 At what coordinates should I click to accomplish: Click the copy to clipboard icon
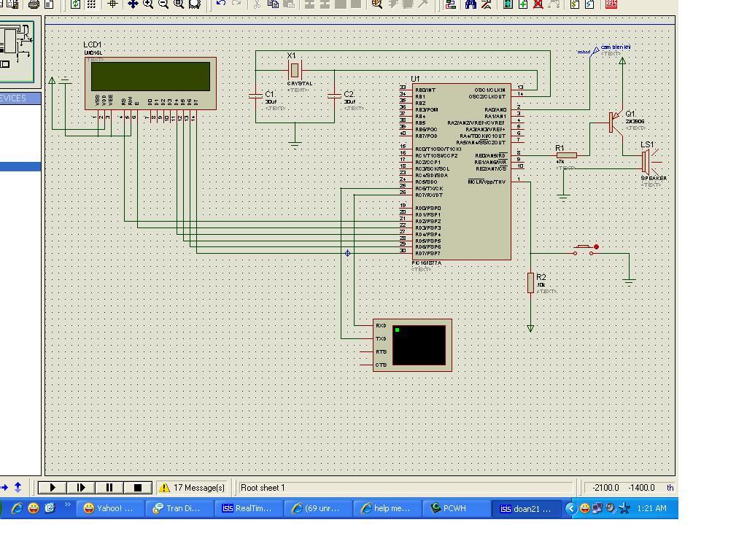pos(273,4)
